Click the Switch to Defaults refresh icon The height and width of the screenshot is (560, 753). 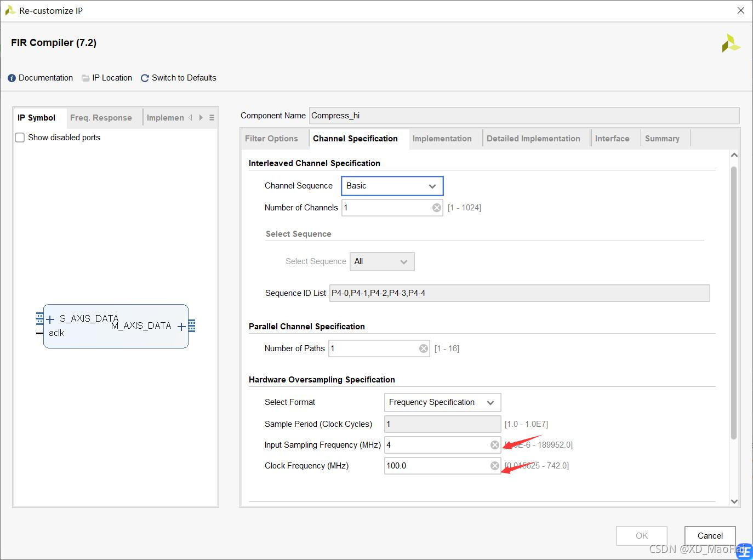tap(145, 78)
